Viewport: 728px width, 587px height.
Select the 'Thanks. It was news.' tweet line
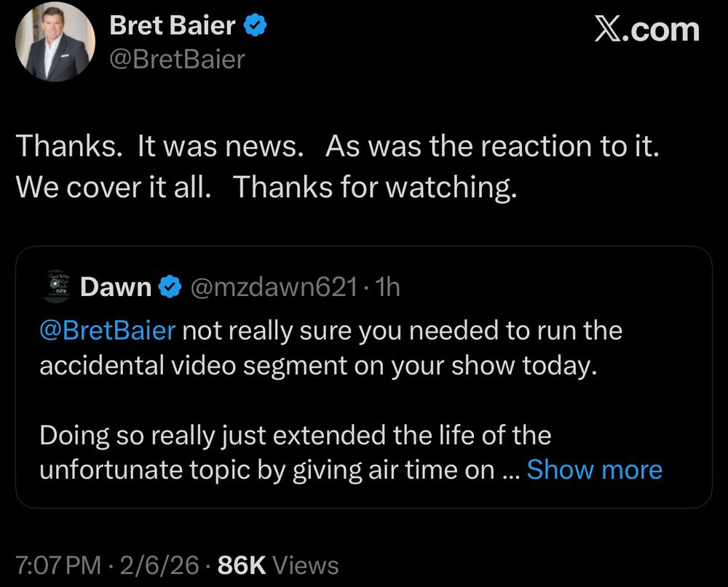(159, 146)
